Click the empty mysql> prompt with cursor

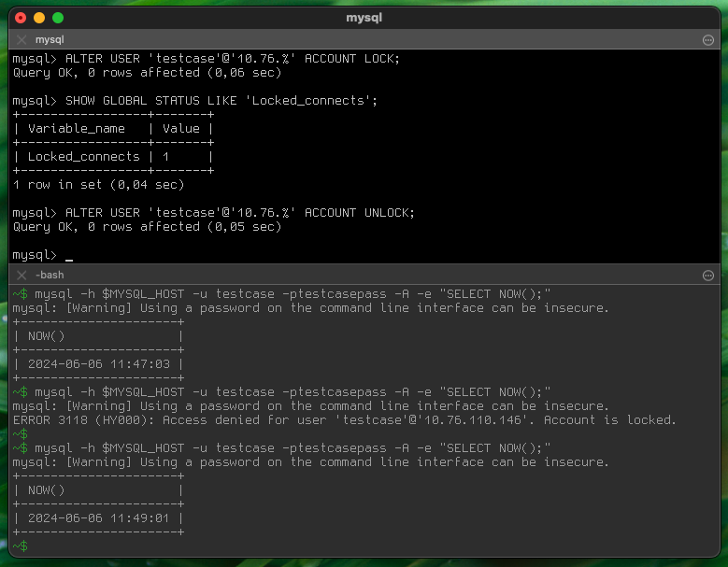(x=43, y=255)
